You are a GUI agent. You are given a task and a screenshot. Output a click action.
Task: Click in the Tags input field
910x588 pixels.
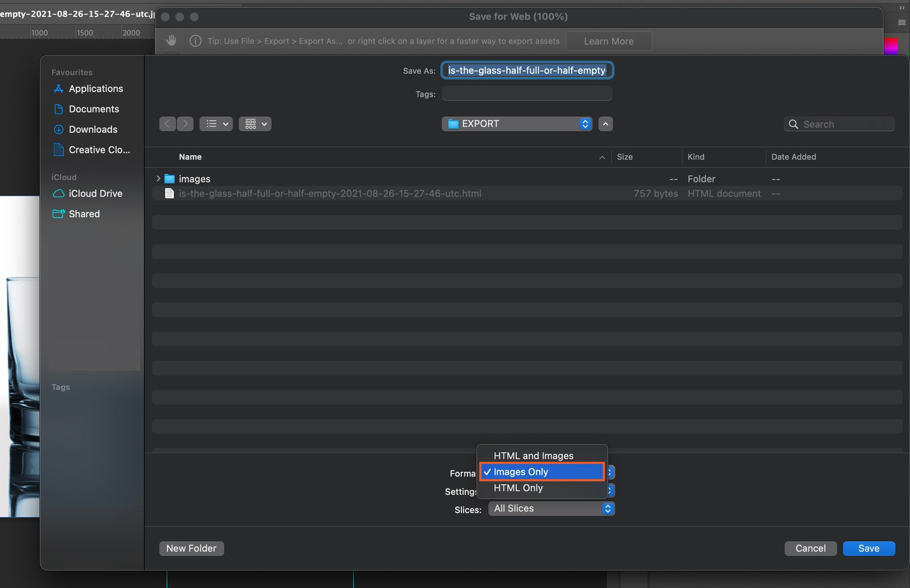527,94
